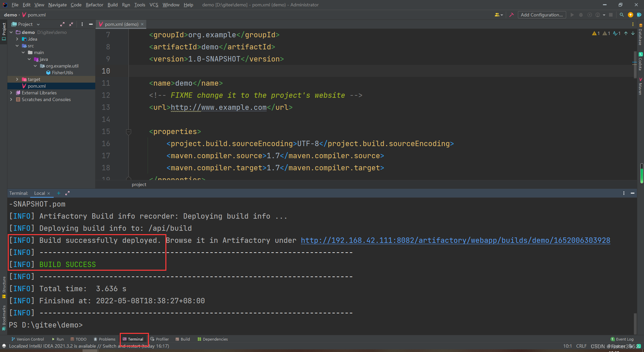This screenshot has width=644, height=352.
Task: Close the pom.xml editor tab
Action: pyautogui.click(x=142, y=24)
